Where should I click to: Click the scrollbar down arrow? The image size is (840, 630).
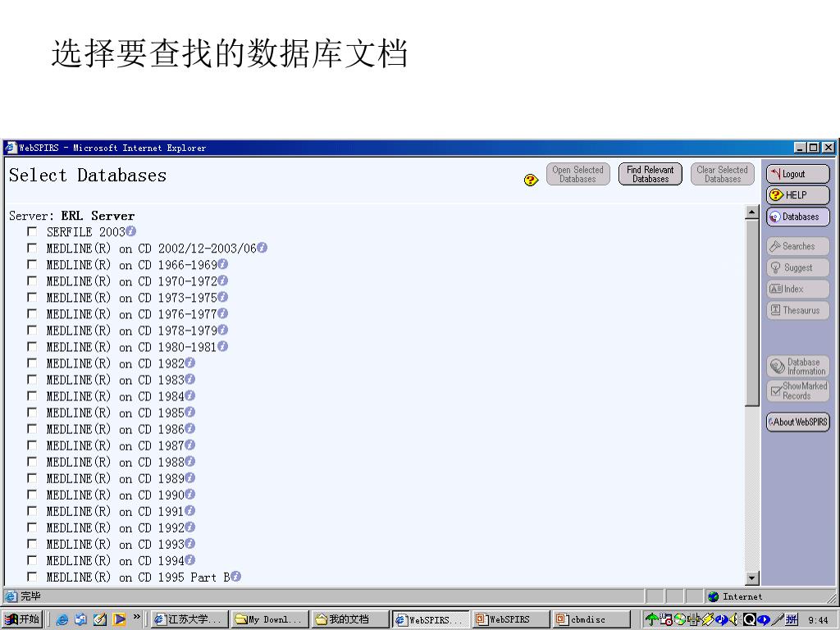pos(751,578)
